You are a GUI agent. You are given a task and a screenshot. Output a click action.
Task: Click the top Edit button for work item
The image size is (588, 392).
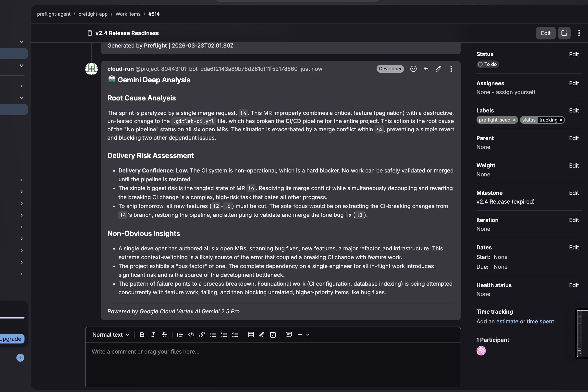click(x=546, y=33)
